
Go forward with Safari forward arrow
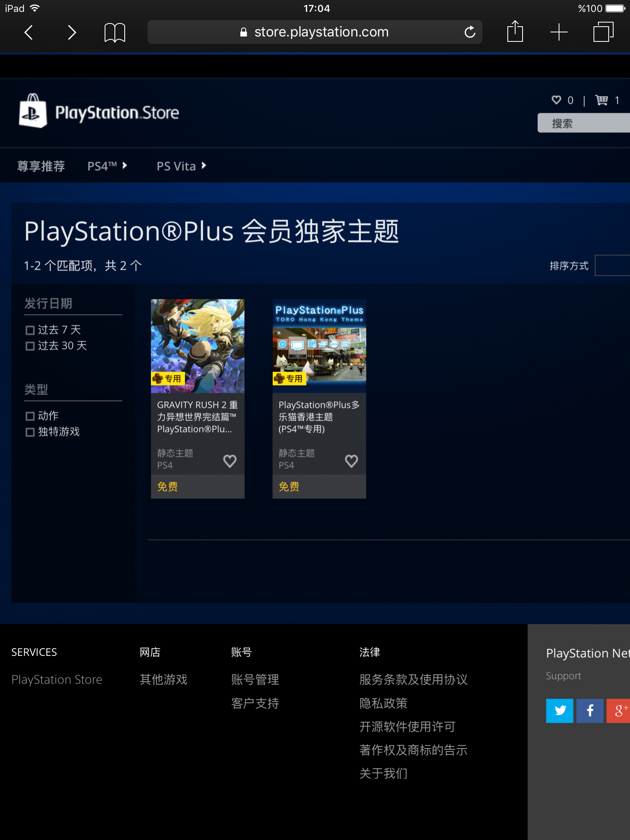coord(72,32)
